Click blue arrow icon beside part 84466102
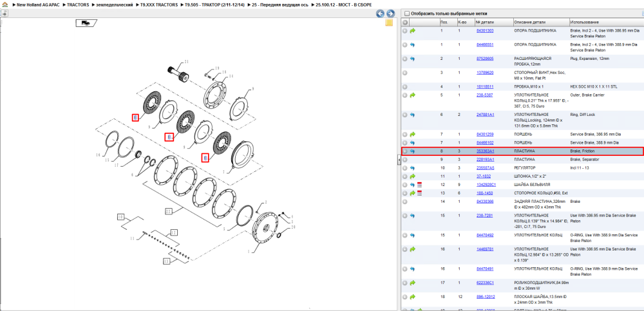644x311 pixels. coord(413,142)
